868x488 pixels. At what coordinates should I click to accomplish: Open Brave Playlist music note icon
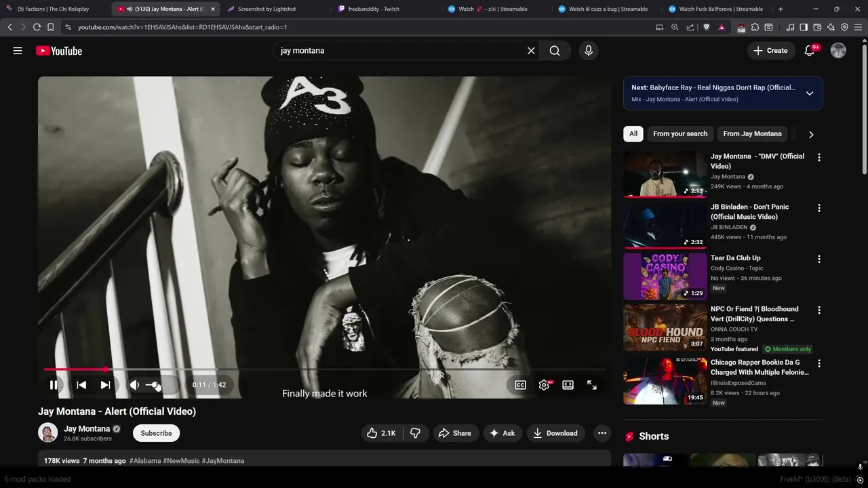tap(790, 27)
